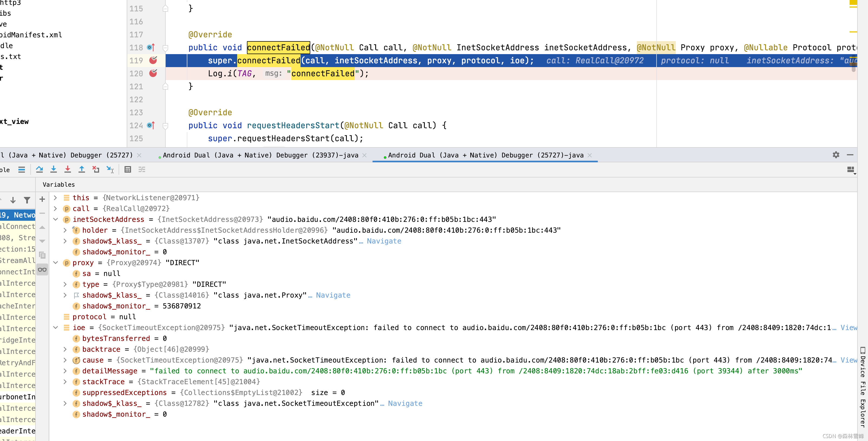Screen dimensions: 868x441
Task: Select AndroidManifest.xml in project tree
Action: (x=31, y=35)
